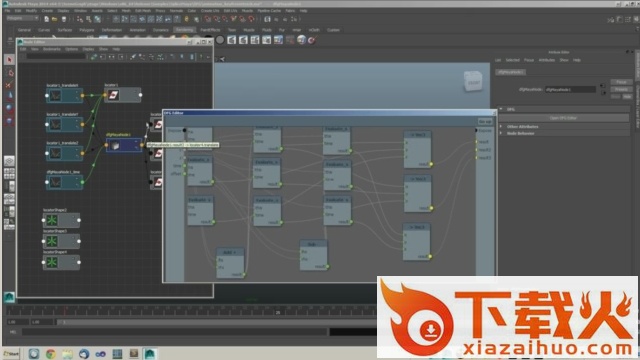Expand the Other Attributes section

tap(522, 127)
